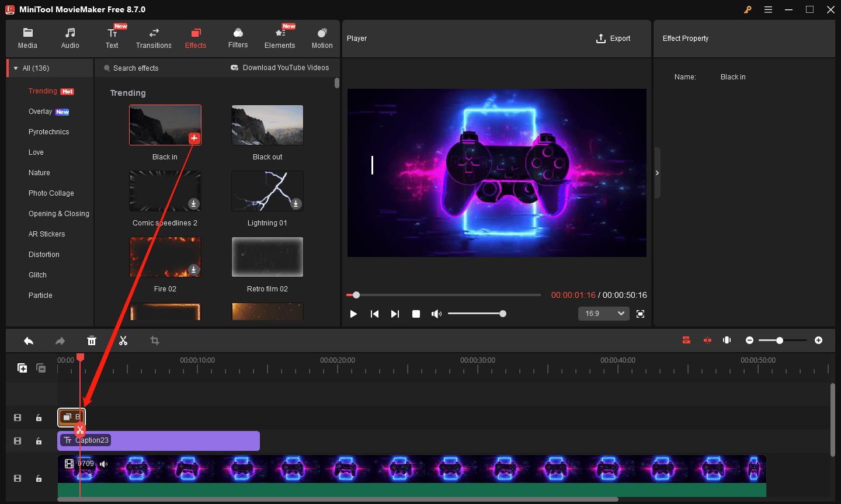The width and height of the screenshot is (841, 504).
Task: Click the upgrade key icon
Action: pos(748,9)
